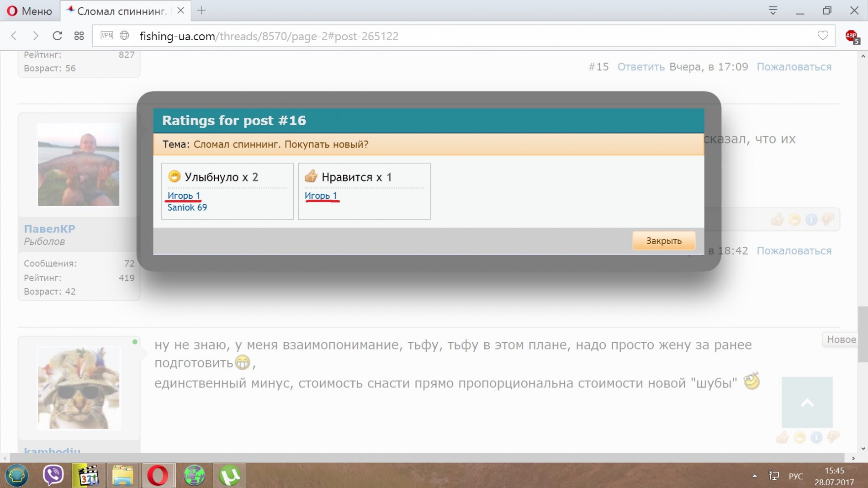Viewport: 868px width, 488px height.
Task: Open the Adblock Plus extension icon
Action: click(852, 36)
